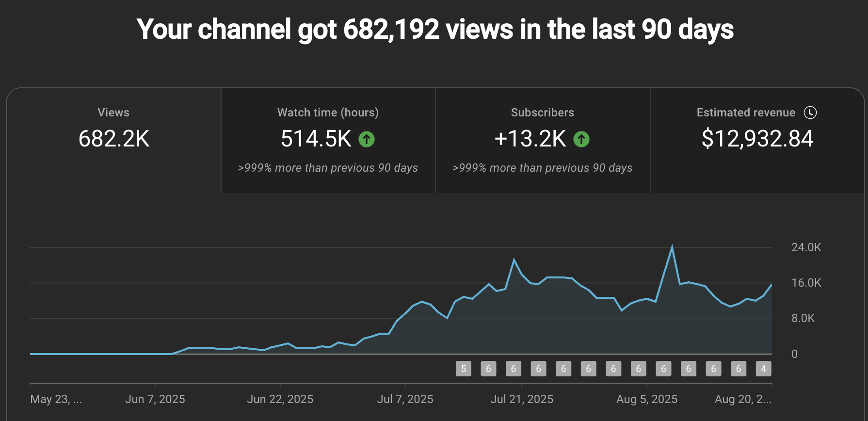868x421 pixels.
Task: Click the highest peak on the views chart
Action: [x=672, y=247]
